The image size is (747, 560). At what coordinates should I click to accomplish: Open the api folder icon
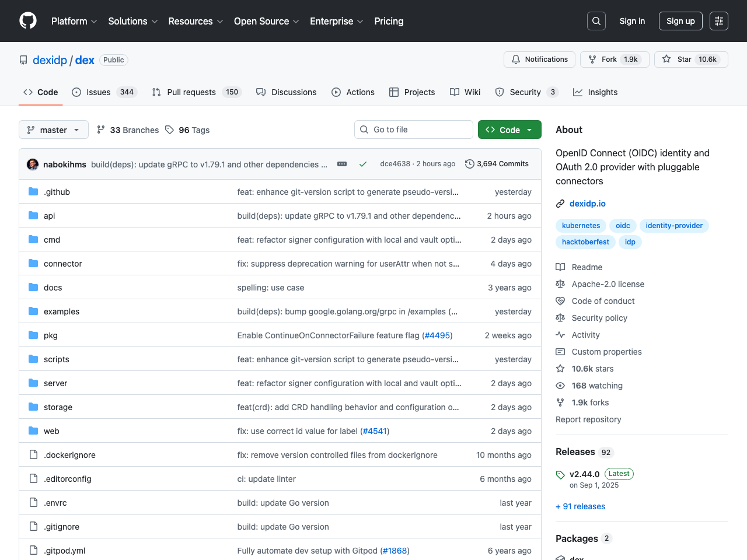[x=33, y=215]
